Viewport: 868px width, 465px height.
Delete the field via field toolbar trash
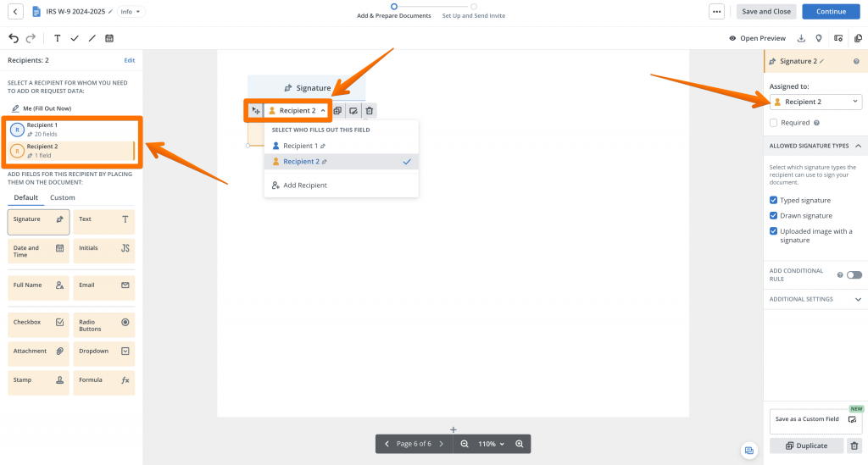(370, 111)
